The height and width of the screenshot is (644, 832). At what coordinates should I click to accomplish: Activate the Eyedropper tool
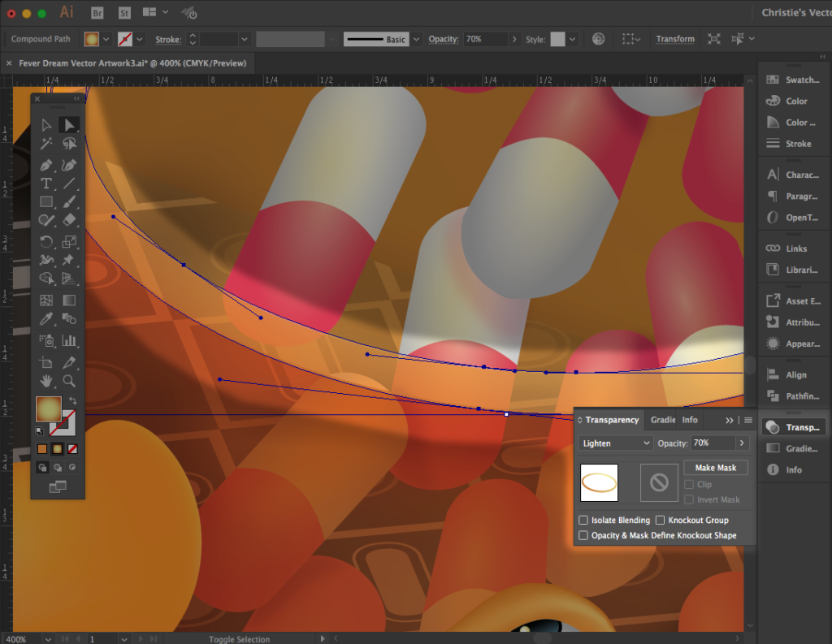[46, 320]
